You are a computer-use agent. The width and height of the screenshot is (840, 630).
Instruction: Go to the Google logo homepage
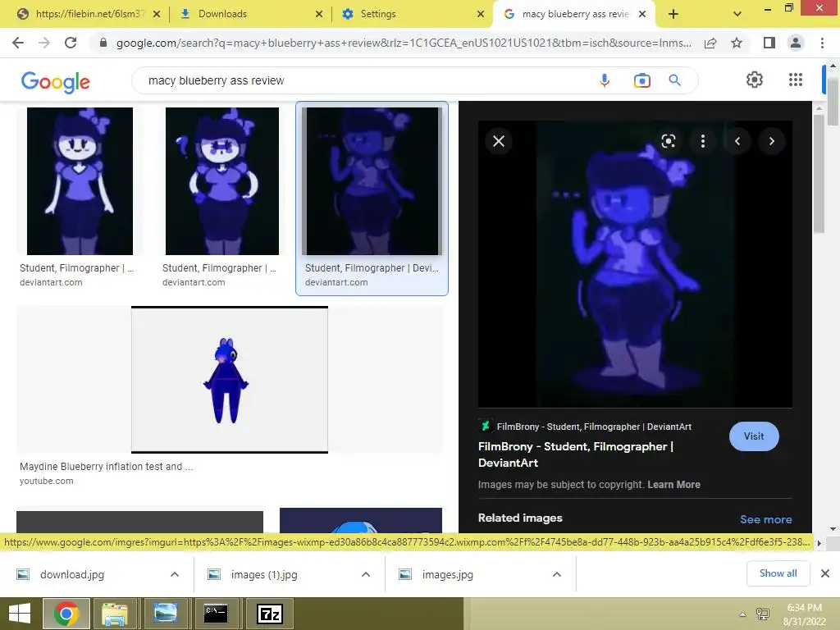point(56,81)
